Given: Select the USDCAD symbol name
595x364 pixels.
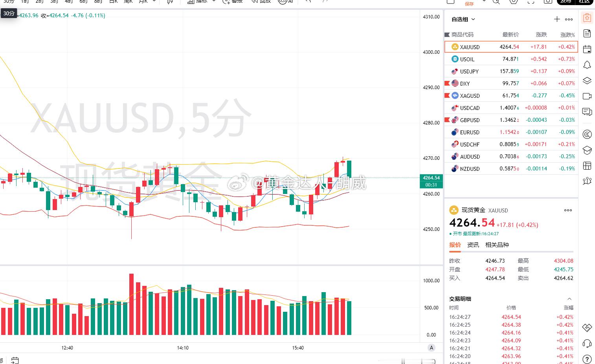Looking at the screenshot, I should (x=470, y=108).
